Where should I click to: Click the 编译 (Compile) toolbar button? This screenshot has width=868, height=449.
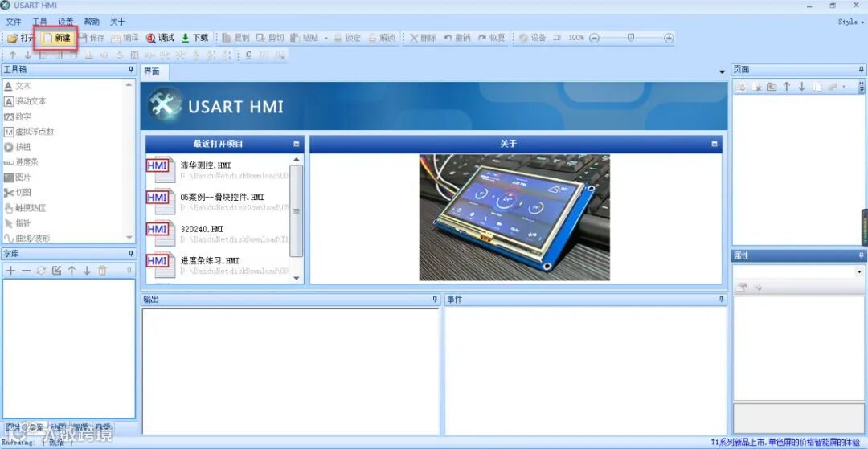point(125,39)
